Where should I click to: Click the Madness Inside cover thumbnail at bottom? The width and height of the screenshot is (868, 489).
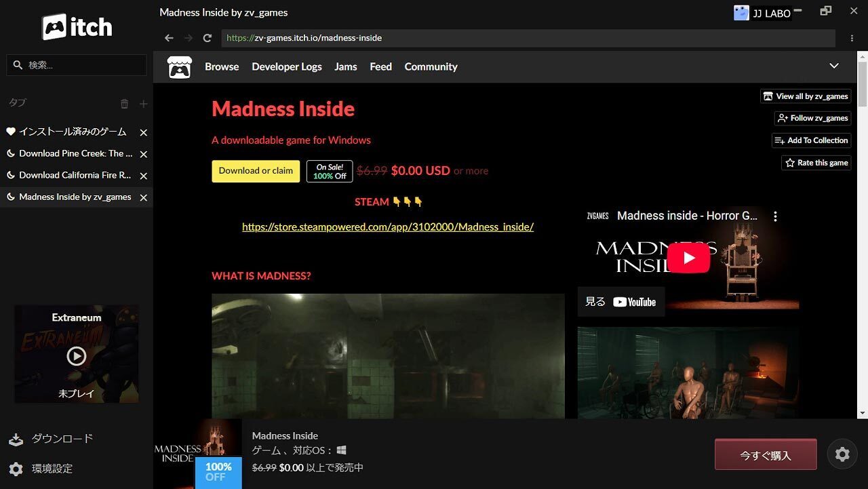coord(198,454)
